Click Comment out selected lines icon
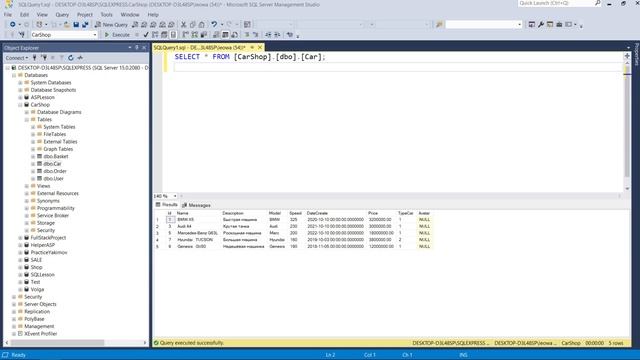 pos(247,35)
